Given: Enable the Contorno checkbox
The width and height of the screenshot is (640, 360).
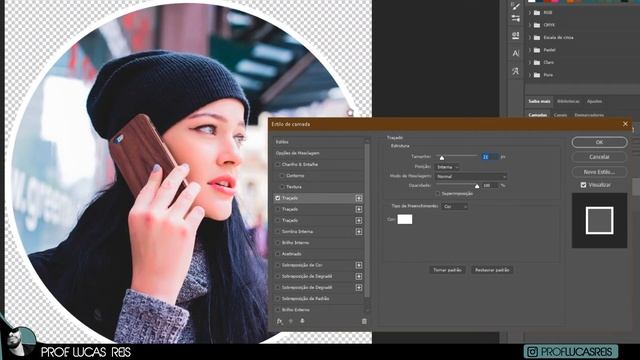Looking at the screenshot, I should [282, 176].
